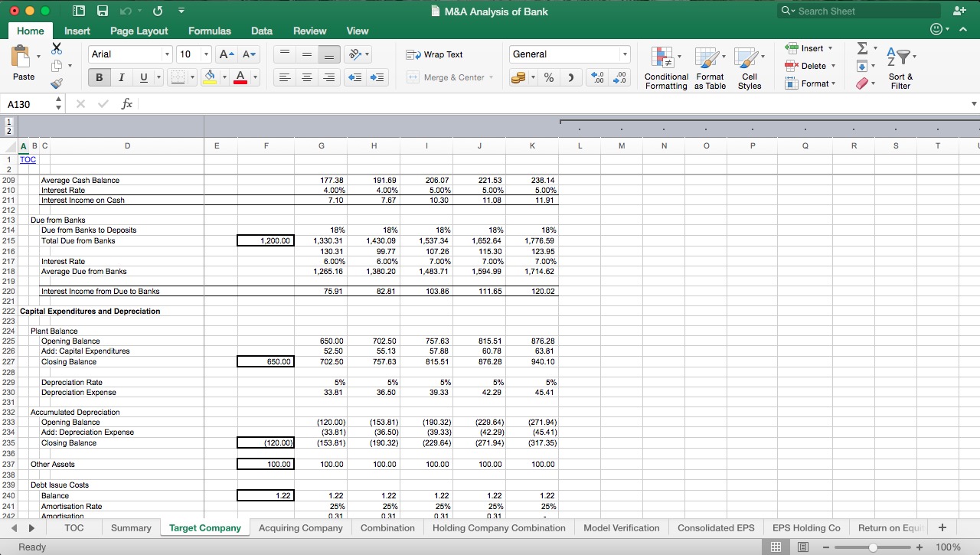This screenshot has width=980, height=555.
Task: Open the Combination sheet tab
Action: tap(387, 527)
